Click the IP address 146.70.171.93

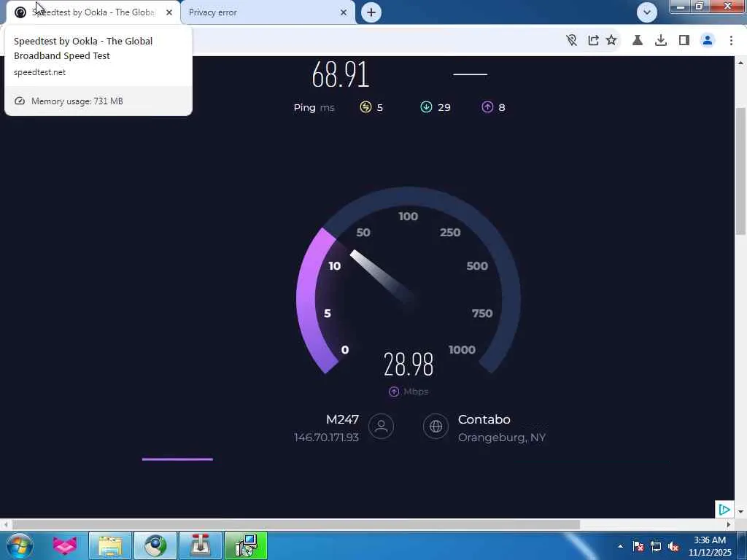(x=326, y=437)
